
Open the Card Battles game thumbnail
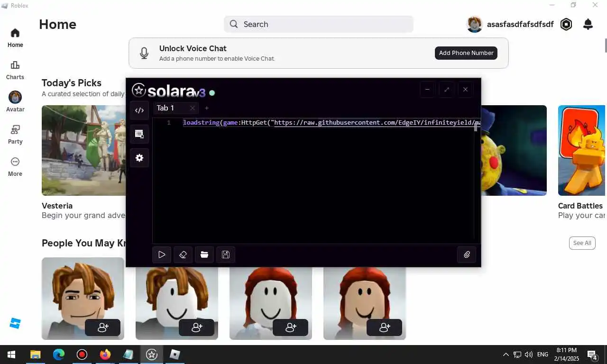581,150
